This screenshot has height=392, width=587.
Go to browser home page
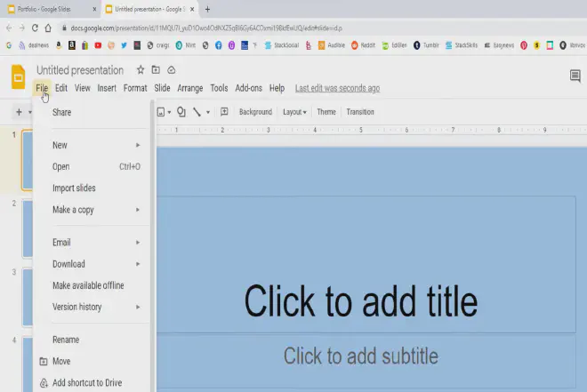click(48, 28)
